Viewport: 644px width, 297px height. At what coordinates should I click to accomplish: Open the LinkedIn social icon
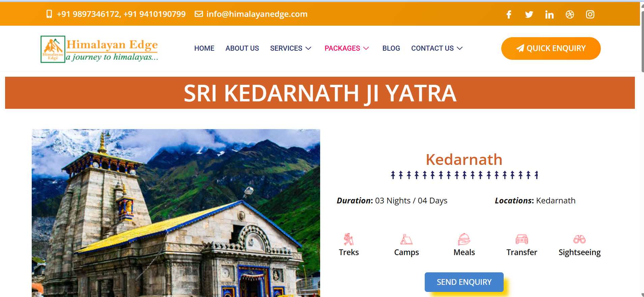pyautogui.click(x=549, y=14)
